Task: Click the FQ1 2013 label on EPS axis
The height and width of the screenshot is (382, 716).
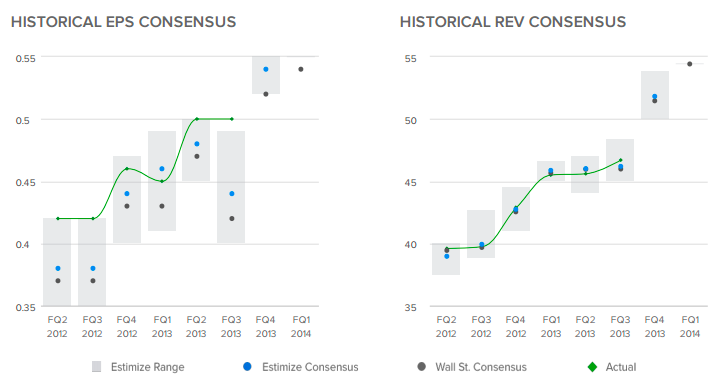Action: 162,327
